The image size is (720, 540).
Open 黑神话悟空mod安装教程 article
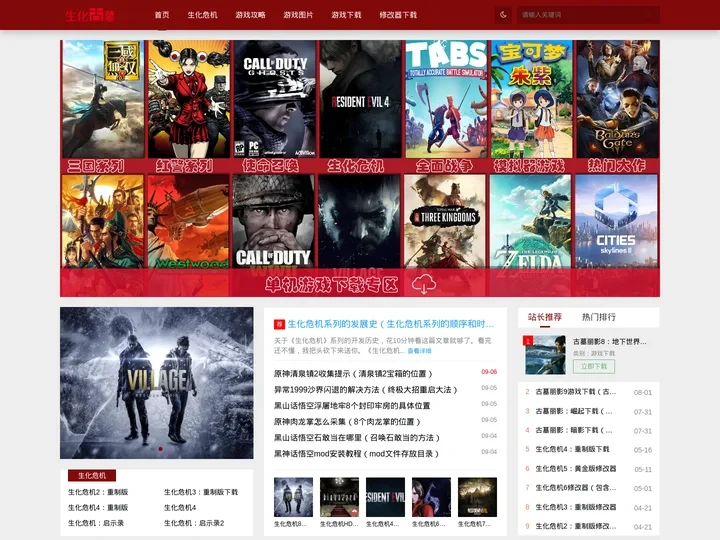(x=356, y=454)
